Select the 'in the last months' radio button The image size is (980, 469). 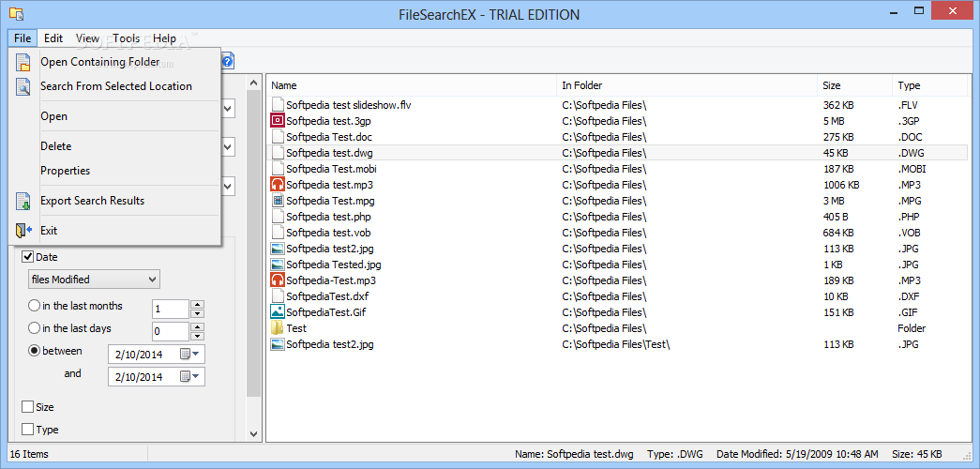coord(35,307)
